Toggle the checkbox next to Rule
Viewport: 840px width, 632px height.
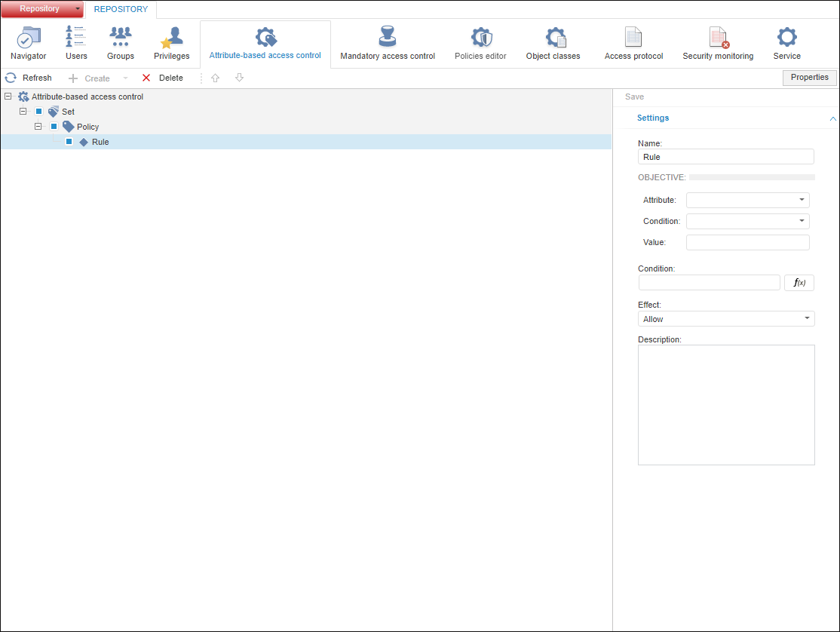click(69, 142)
